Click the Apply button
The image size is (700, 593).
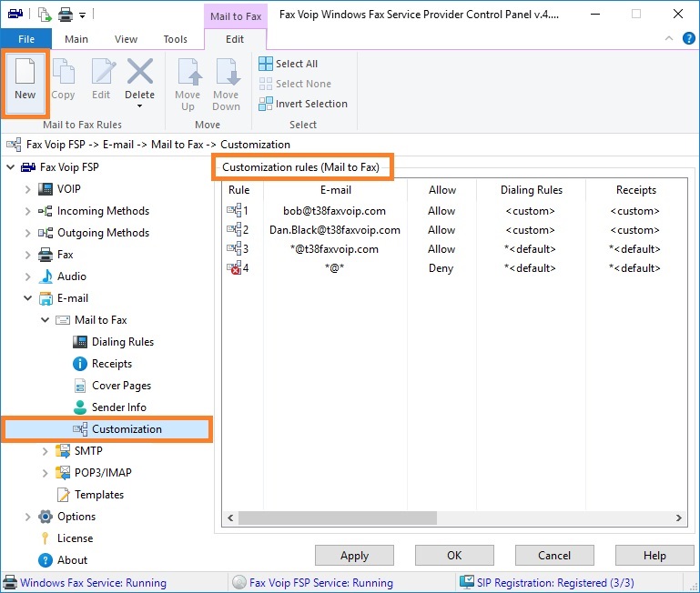[x=354, y=556]
